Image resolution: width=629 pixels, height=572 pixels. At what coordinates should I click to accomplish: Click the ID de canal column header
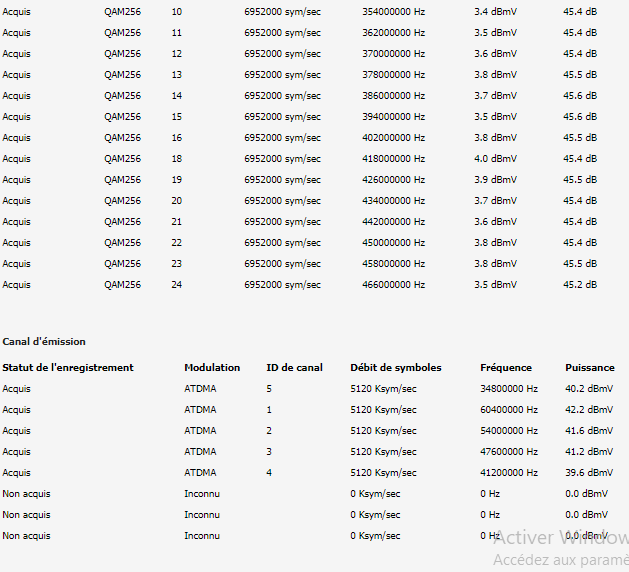tap(294, 368)
